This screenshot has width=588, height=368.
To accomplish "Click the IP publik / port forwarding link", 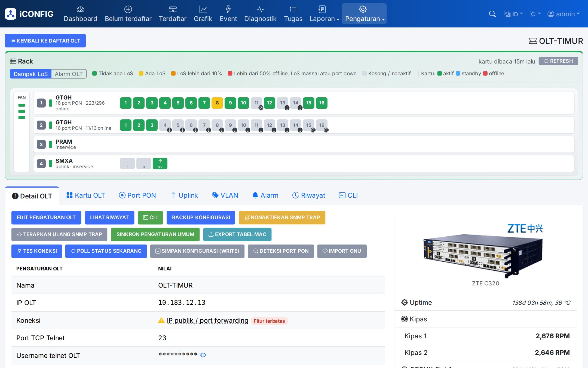I will tap(207, 321).
